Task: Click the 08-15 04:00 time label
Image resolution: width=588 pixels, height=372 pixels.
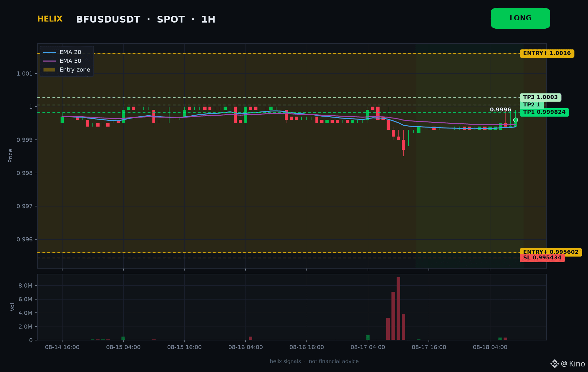Action: (x=123, y=347)
